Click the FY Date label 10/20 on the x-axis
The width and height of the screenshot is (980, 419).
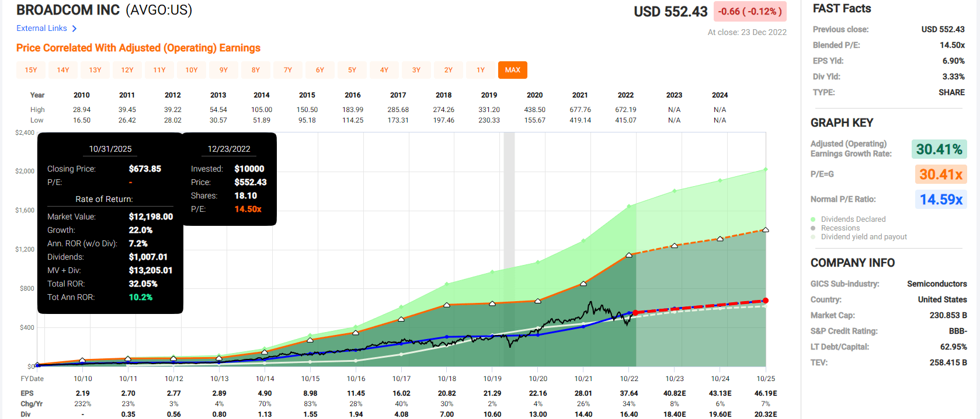click(538, 379)
